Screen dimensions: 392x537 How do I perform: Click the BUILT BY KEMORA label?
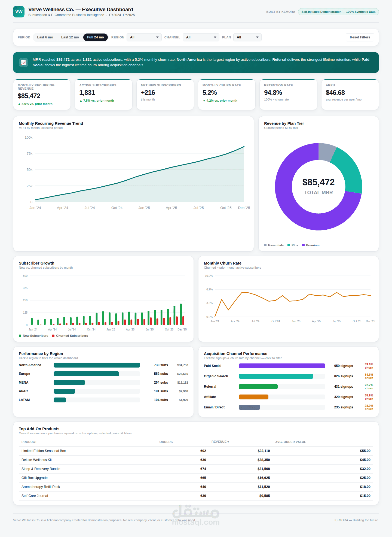point(281,12)
